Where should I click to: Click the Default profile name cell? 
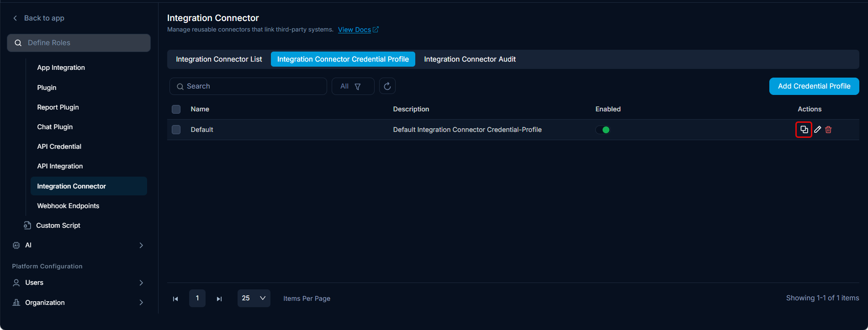[202, 130]
